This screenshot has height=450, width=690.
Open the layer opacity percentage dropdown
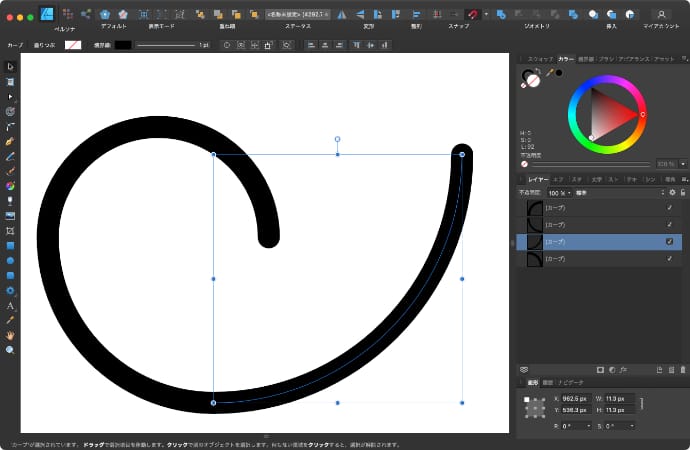(x=561, y=192)
